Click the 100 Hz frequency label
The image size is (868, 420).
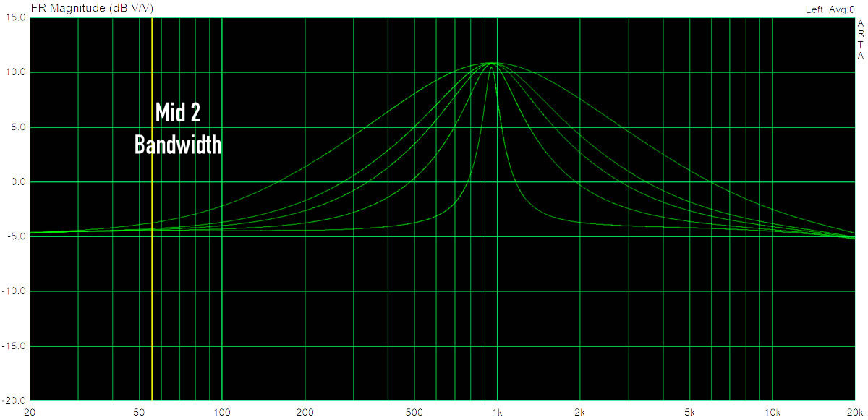(222, 412)
